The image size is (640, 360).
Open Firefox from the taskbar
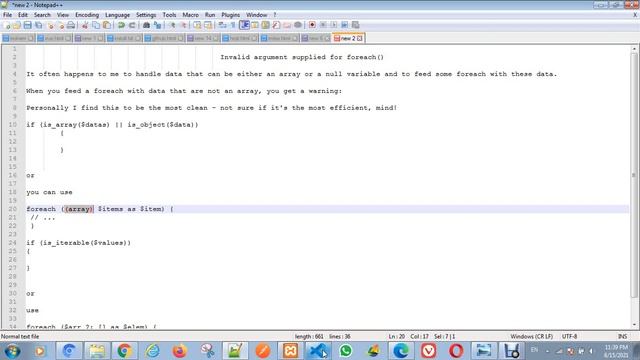pos(180,351)
